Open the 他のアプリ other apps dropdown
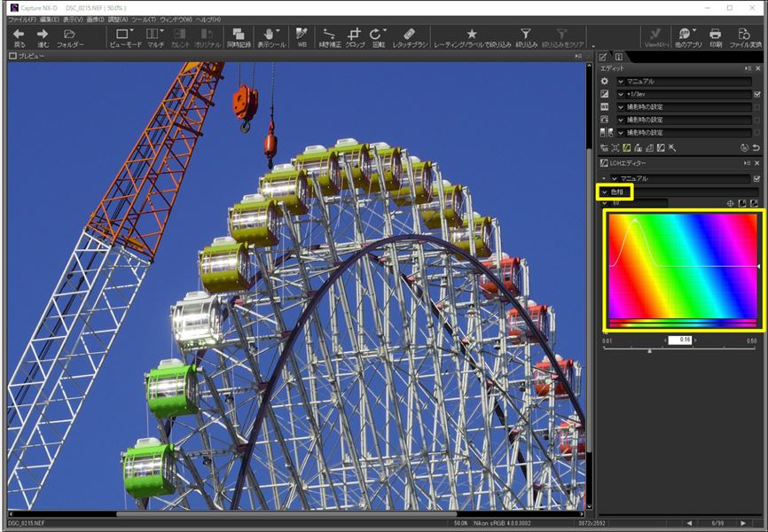The height and width of the screenshot is (532, 768). pyautogui.click(x=688, y=37)
